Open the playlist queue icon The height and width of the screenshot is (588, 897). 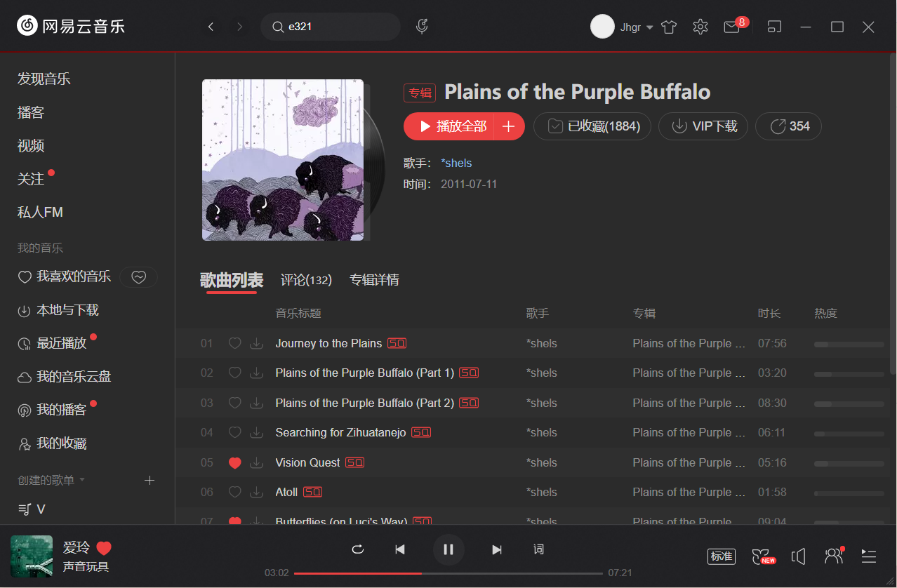[x=869, y=556]
